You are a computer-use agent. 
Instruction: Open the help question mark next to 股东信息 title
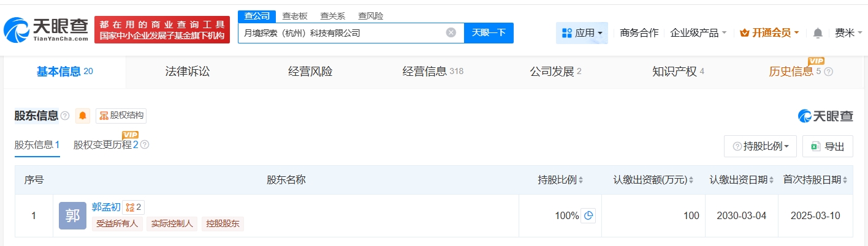coord(65,116)
